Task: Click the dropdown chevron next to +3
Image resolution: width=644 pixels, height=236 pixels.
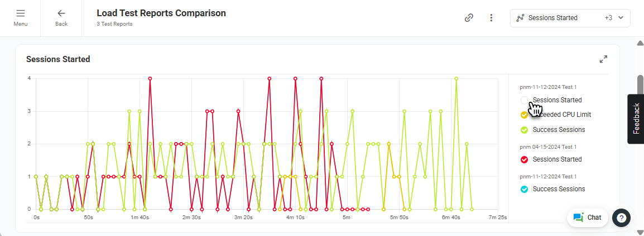Action: (x=621, y=18)
